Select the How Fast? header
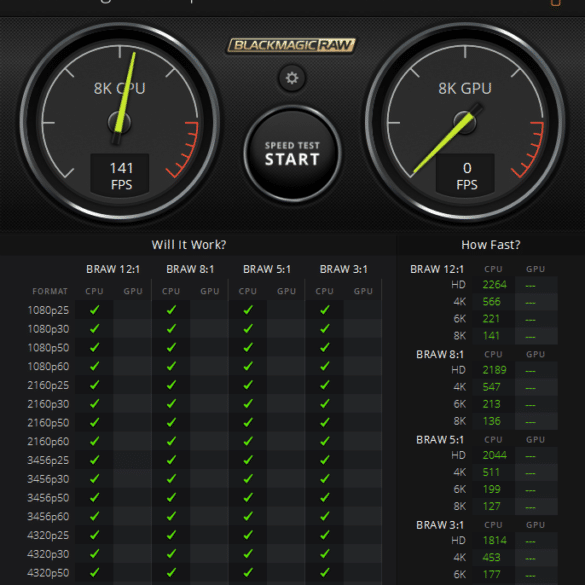585x585 pixels. pos(491,245)
